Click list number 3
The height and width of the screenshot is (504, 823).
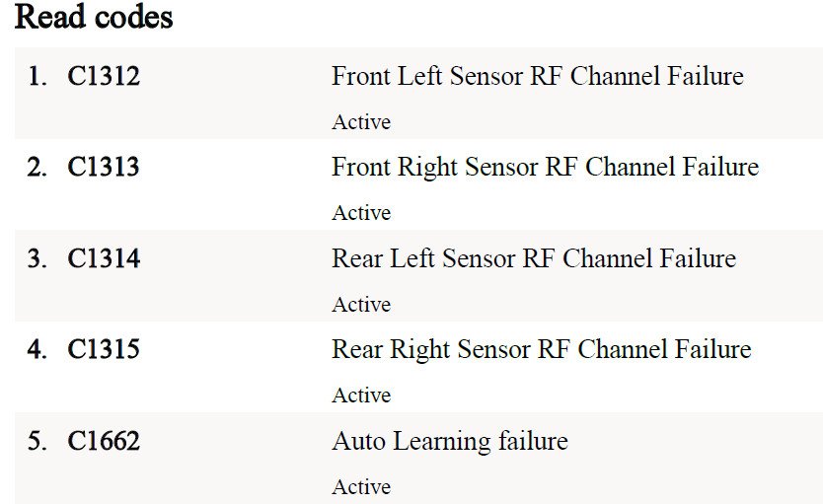tap(37, 258)
